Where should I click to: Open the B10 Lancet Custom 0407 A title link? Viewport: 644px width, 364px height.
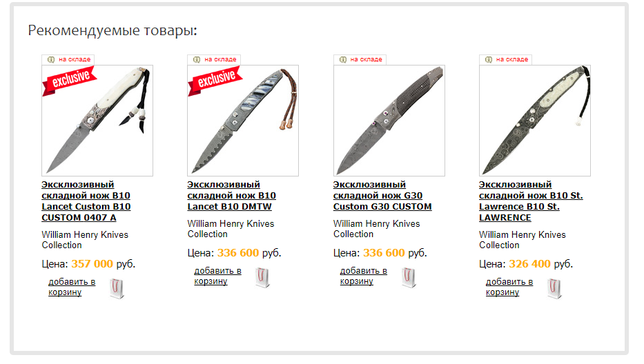(x=86, y=201)
